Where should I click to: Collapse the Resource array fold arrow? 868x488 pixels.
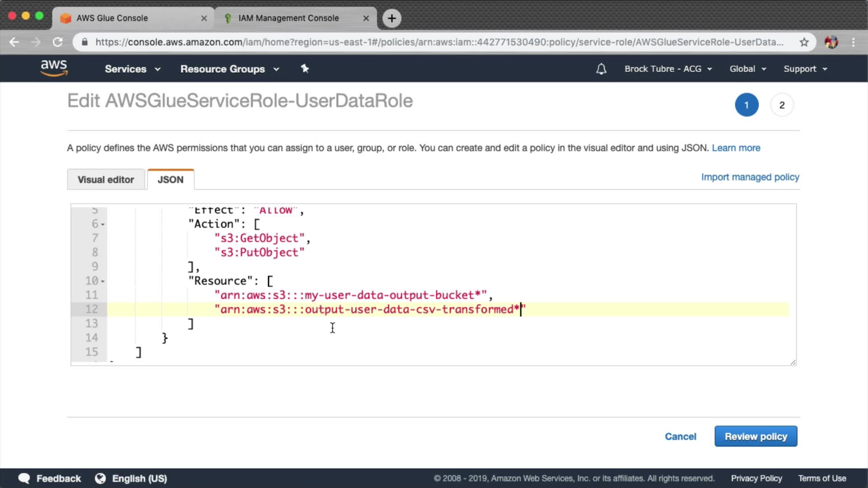(103, 282)
